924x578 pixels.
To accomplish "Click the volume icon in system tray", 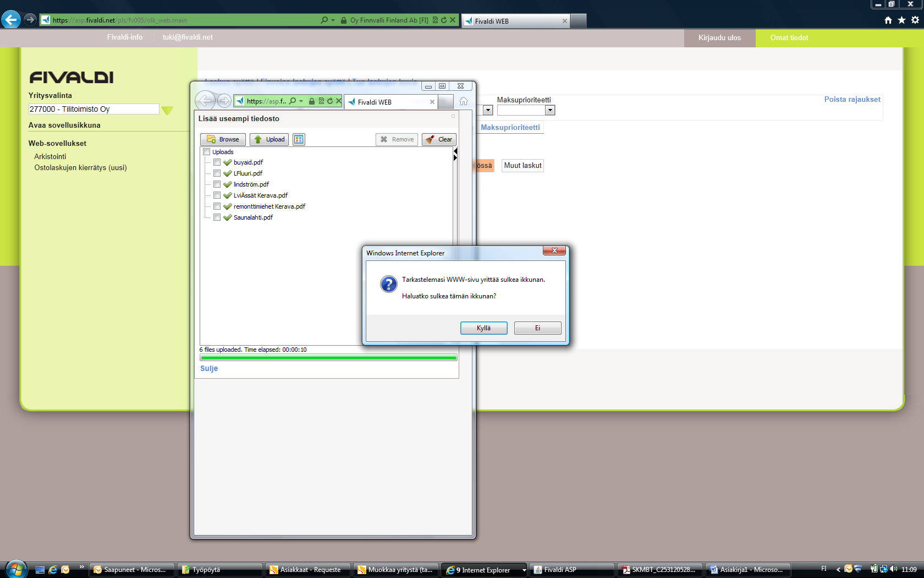I will (x=893, y=569).
